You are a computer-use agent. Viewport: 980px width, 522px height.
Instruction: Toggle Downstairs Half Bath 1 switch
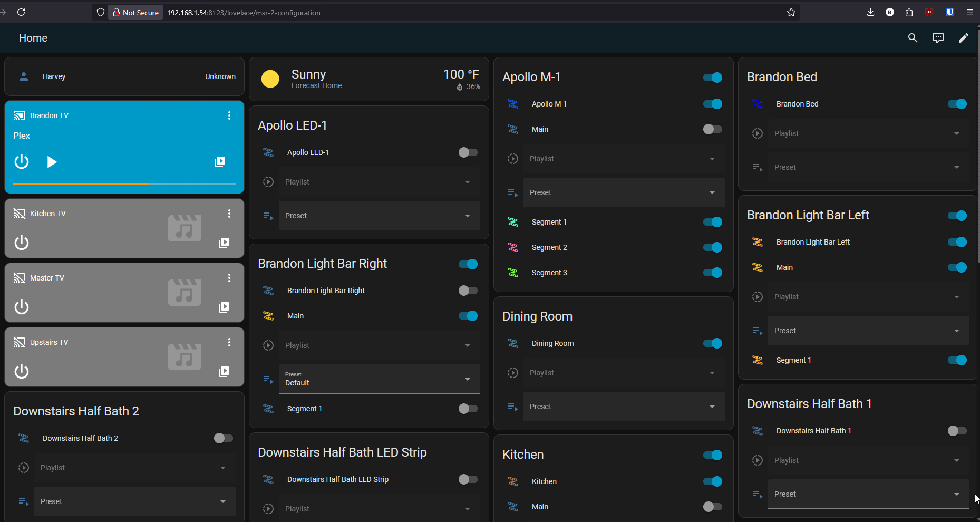tap(957, 431)
